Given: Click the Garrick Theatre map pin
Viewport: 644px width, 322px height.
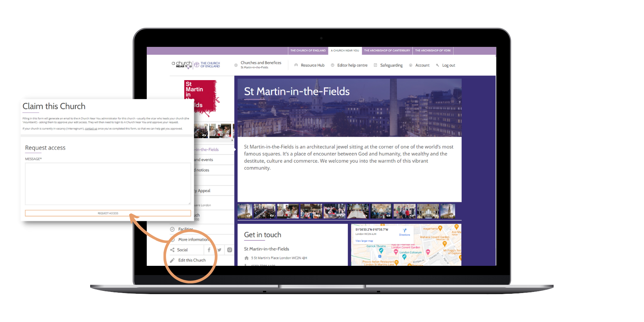Looking at the screenshot, I should click(x=381, y=251).
